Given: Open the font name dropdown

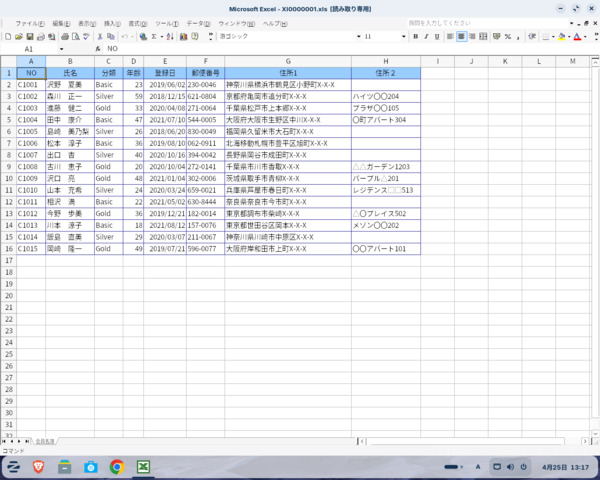Looking at the screenshot, I should 359,37.
